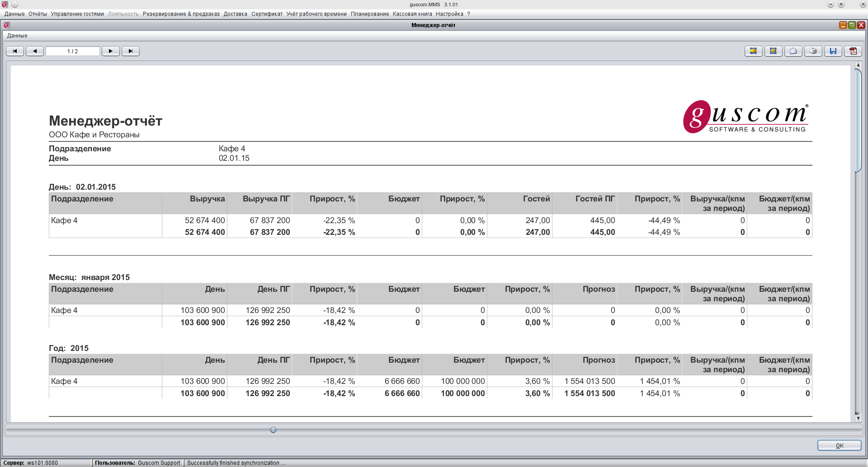Screen dimensions: 868x467
Task: Jump to the last report page
Action: click(x=131, y=51)
